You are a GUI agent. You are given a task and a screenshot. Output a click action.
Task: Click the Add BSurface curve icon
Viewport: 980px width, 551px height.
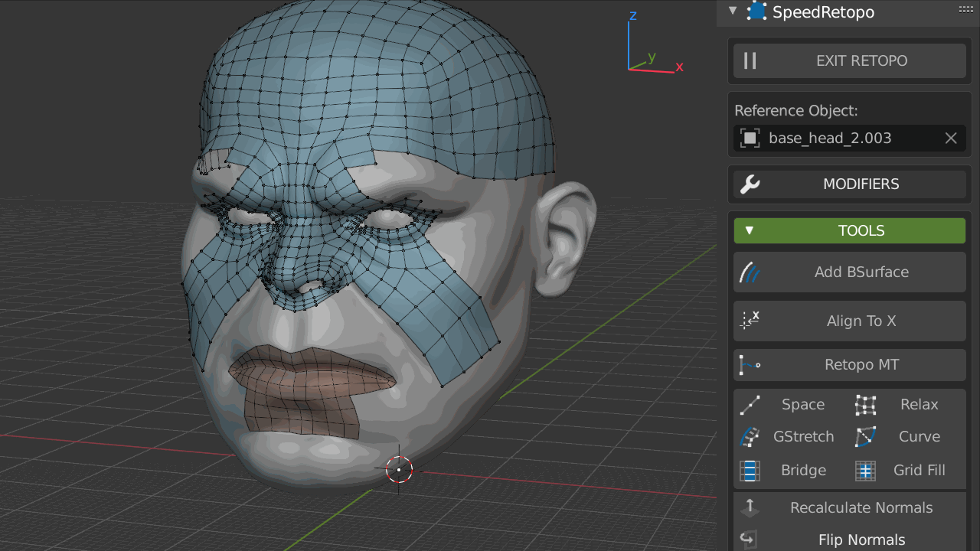point(750,272)
